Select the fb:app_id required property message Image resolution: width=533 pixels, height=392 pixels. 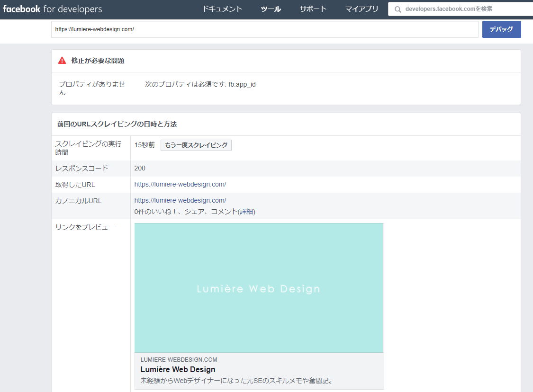click(200, 84)
